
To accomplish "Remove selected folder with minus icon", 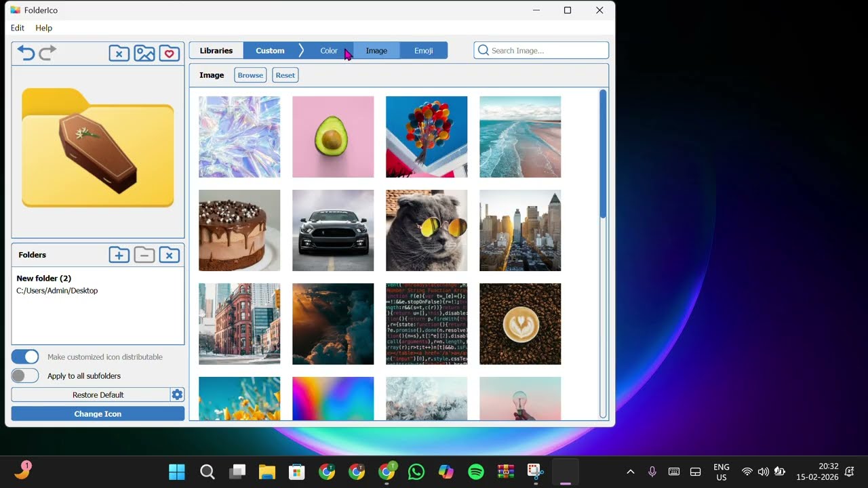I will click(x=144, y=255).
